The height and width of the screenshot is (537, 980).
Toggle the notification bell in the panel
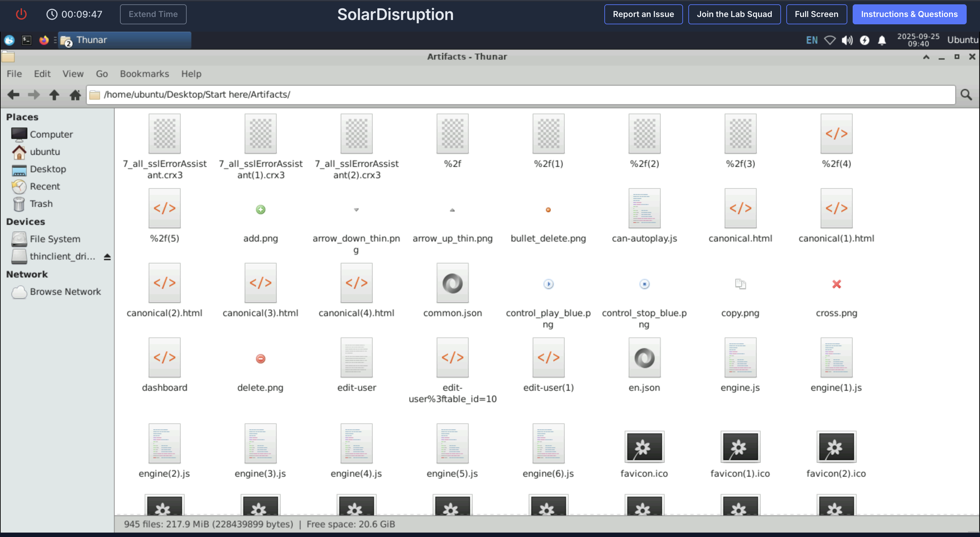[x=882, y=40]
